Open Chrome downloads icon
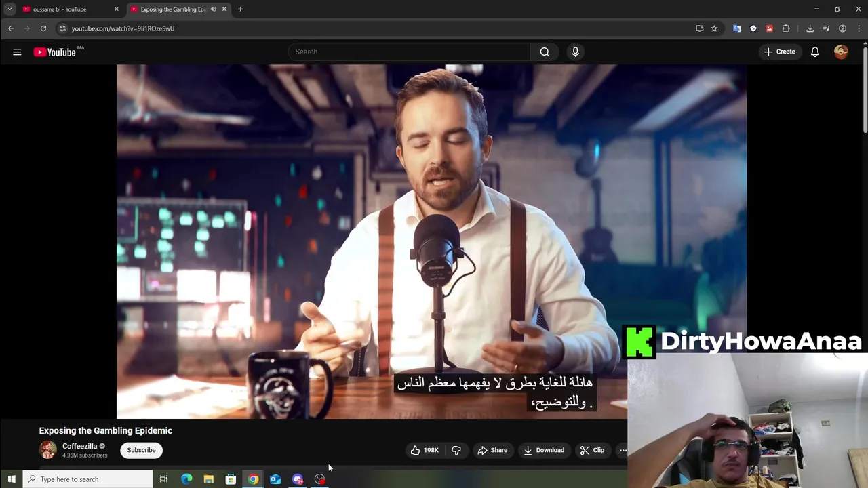This screenshot has height=488, width=868. coord(810,28)
